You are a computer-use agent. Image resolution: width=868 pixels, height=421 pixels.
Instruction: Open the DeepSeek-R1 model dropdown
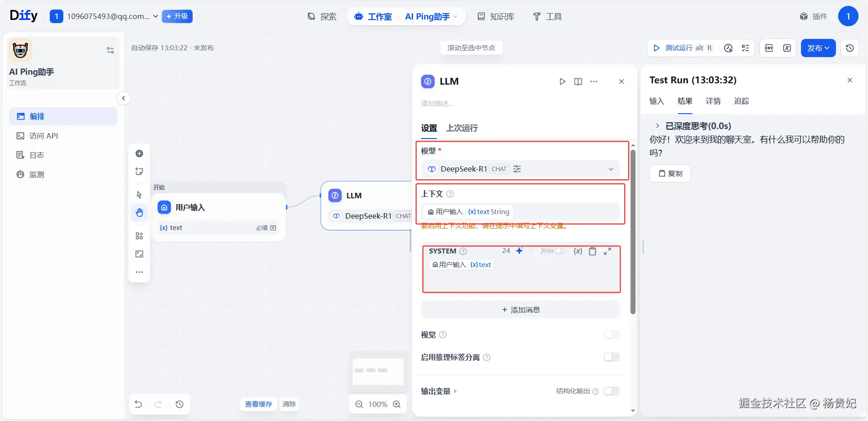coord(520,169)
